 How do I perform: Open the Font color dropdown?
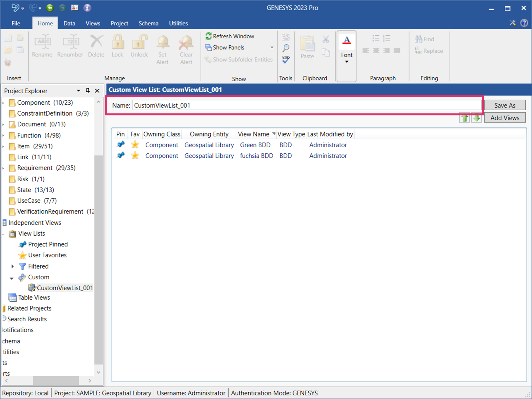coord(347,62)
